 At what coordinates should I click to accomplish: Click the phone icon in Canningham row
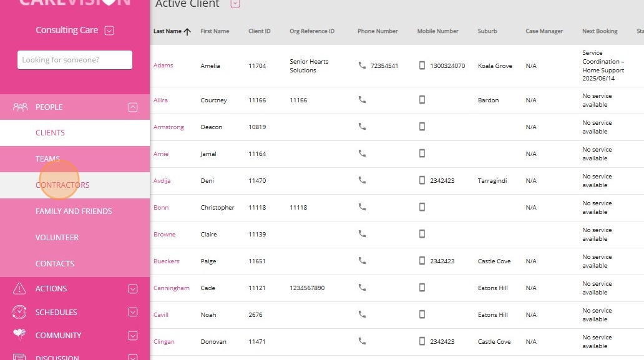362,288
